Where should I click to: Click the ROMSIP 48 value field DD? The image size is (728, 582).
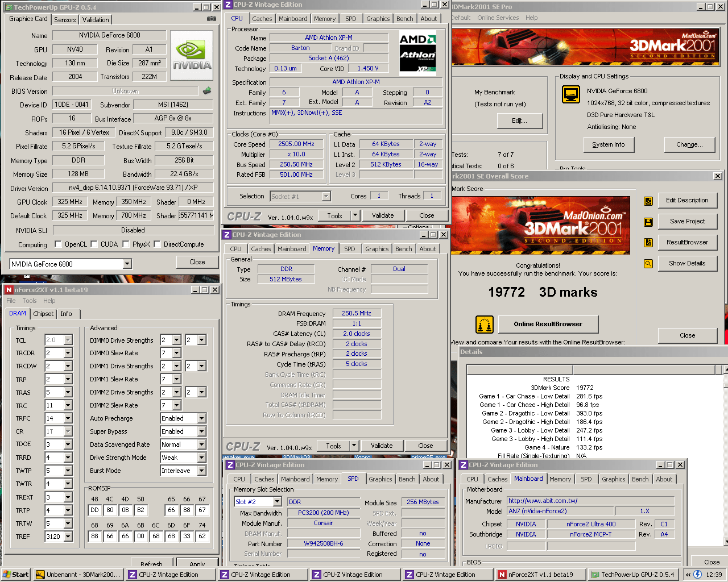(x=95, y=510)
